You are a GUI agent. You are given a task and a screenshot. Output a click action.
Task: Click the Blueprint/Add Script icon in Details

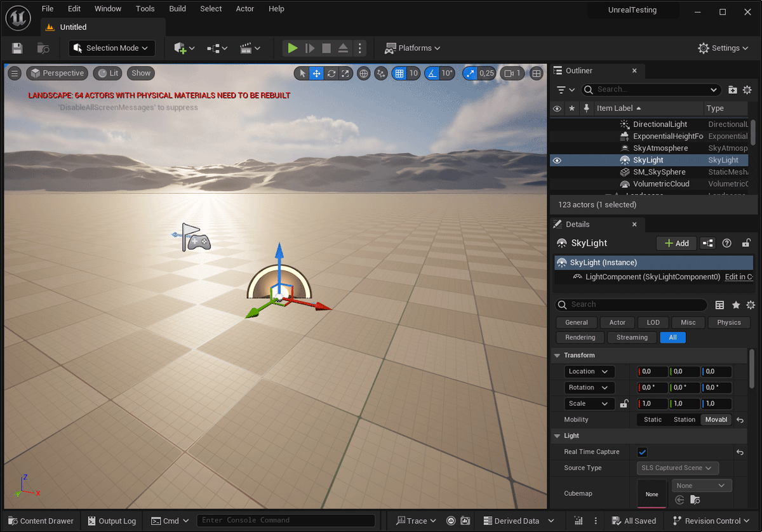(x=707, y=243)
